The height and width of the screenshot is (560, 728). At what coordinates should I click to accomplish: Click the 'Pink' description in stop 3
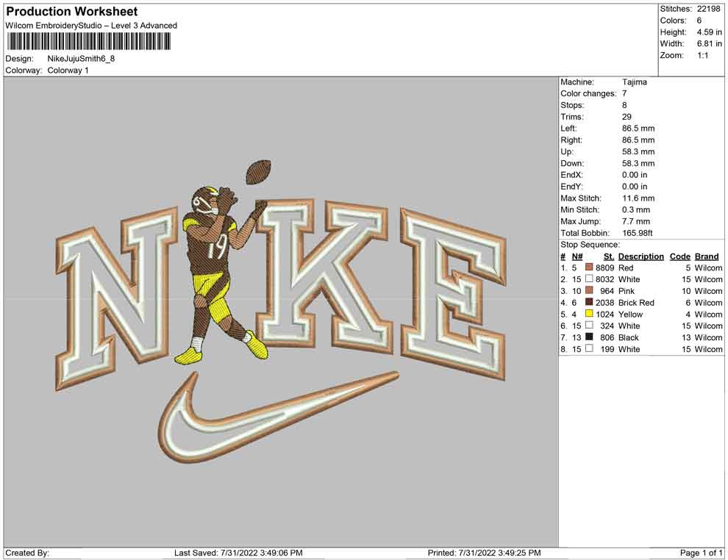click(x=627, y=291)
